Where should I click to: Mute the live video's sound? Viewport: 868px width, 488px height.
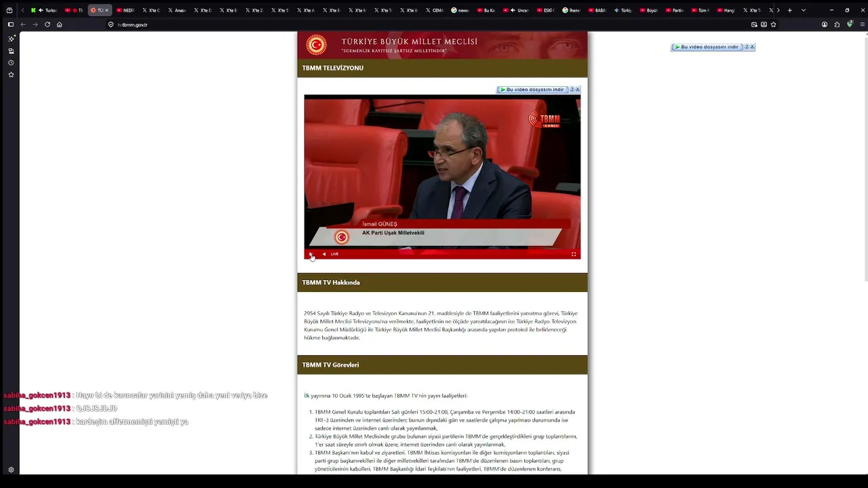coord(324,254)
